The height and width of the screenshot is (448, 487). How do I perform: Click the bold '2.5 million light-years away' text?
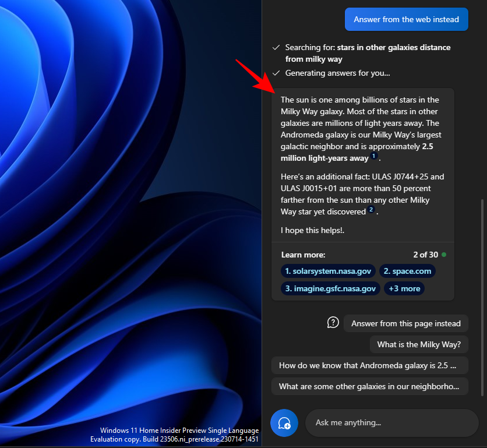coord(357,152)
